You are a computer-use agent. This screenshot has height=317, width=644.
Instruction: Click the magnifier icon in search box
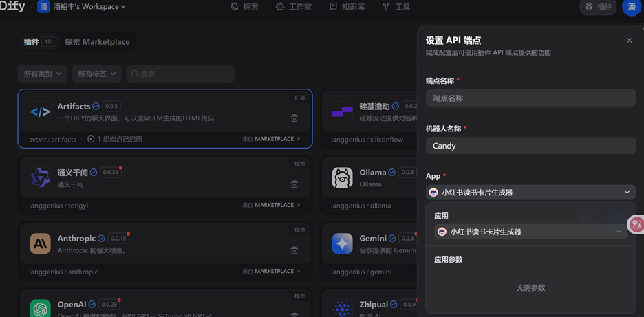134,74
